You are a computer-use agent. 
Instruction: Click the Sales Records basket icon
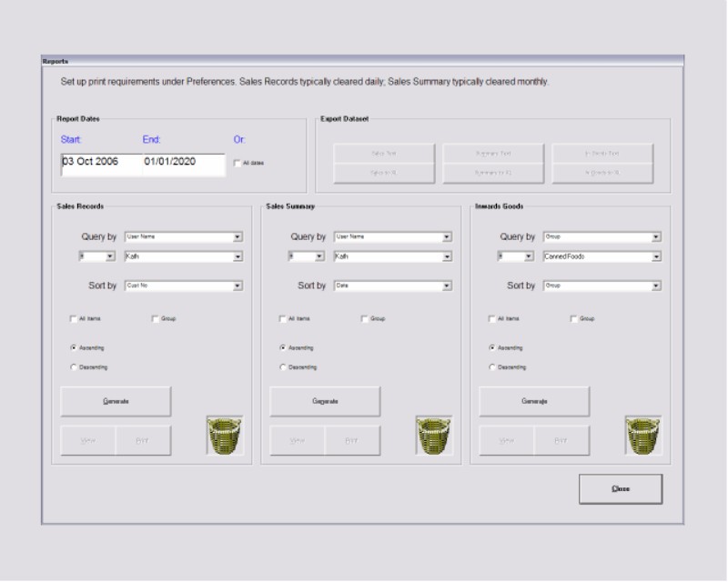tap(225, 436)
